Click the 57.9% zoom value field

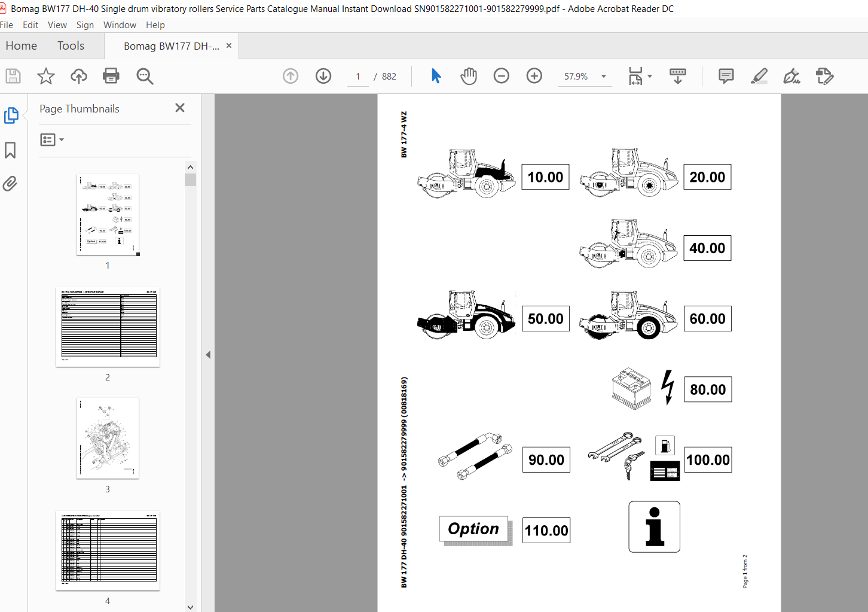click(x=576, y=77)
